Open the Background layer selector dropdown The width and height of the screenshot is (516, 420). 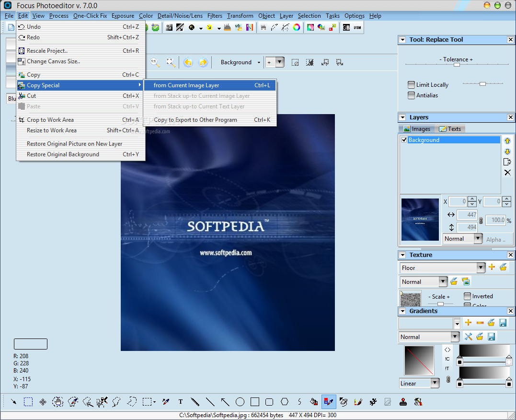259,62
